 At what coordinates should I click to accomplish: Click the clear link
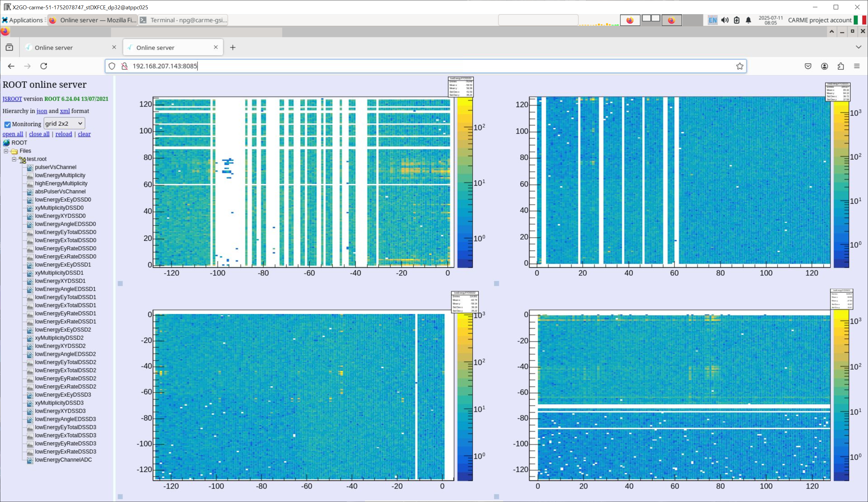84,134
